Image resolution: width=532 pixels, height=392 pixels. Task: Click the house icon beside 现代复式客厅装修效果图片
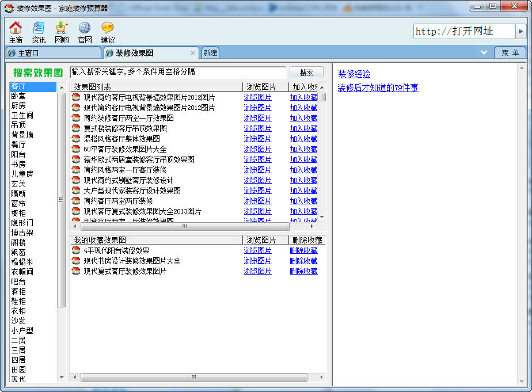click(76, 271)
